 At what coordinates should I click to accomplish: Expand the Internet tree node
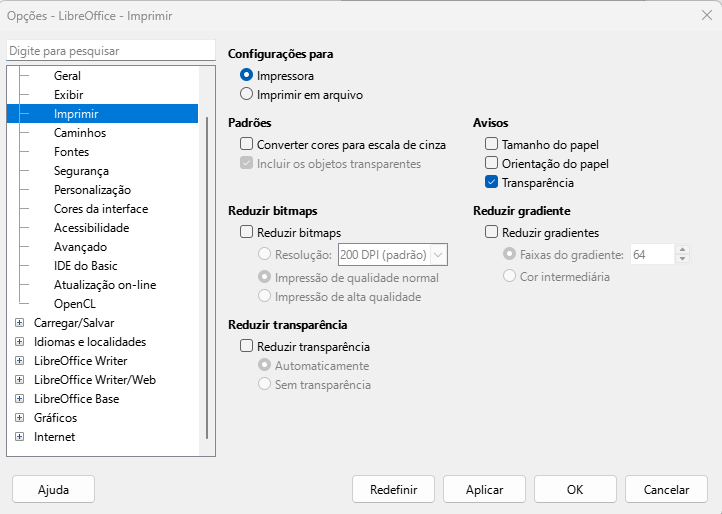point(19,437)
